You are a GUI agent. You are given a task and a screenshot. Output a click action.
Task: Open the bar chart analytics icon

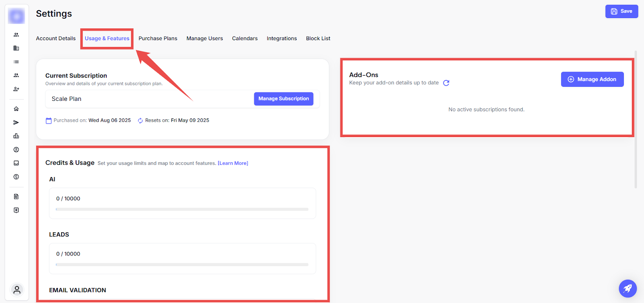16,136
